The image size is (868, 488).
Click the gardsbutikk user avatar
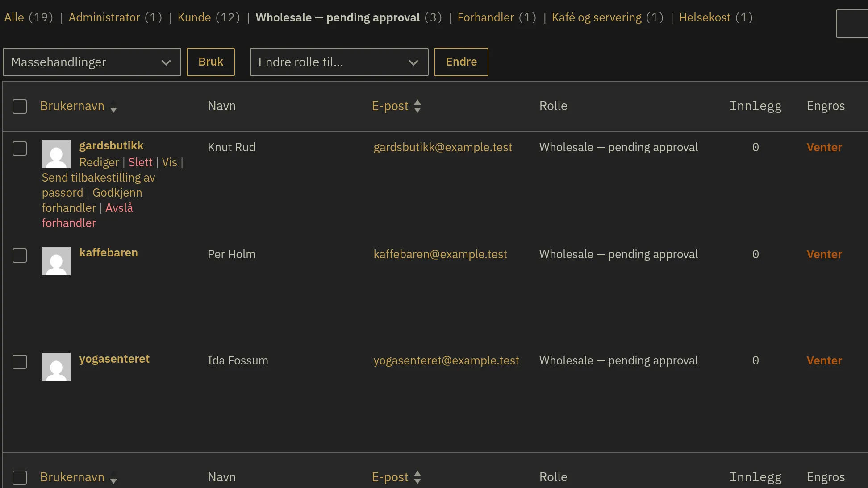pos(56,154)
